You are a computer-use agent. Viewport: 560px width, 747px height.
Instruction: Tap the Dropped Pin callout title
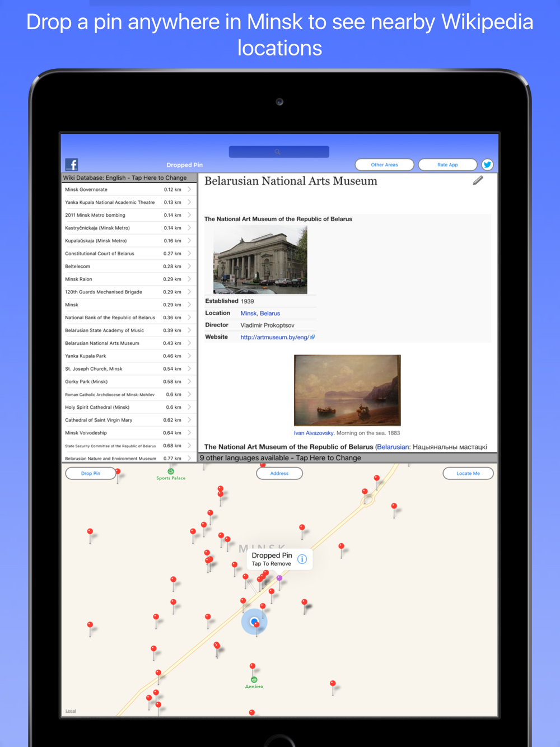(272, 555)
